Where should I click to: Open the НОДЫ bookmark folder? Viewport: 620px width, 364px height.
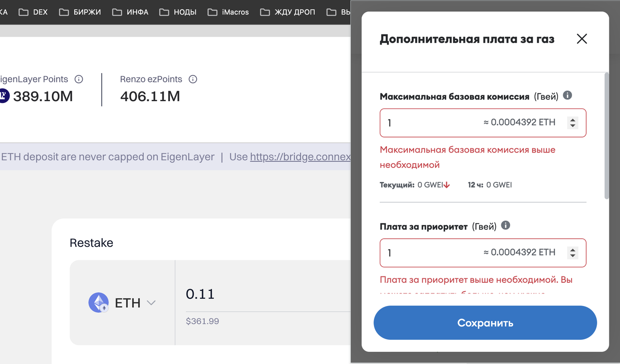(177, 12)
